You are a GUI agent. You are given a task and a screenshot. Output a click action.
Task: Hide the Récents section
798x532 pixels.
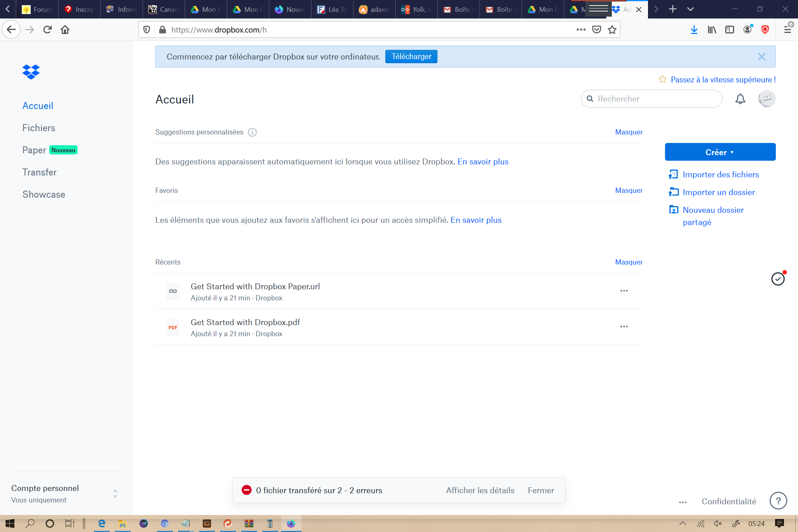pos(629,262)
